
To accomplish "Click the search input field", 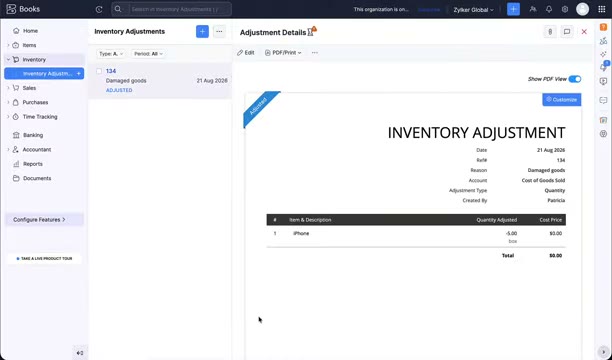I will point(172,9).
